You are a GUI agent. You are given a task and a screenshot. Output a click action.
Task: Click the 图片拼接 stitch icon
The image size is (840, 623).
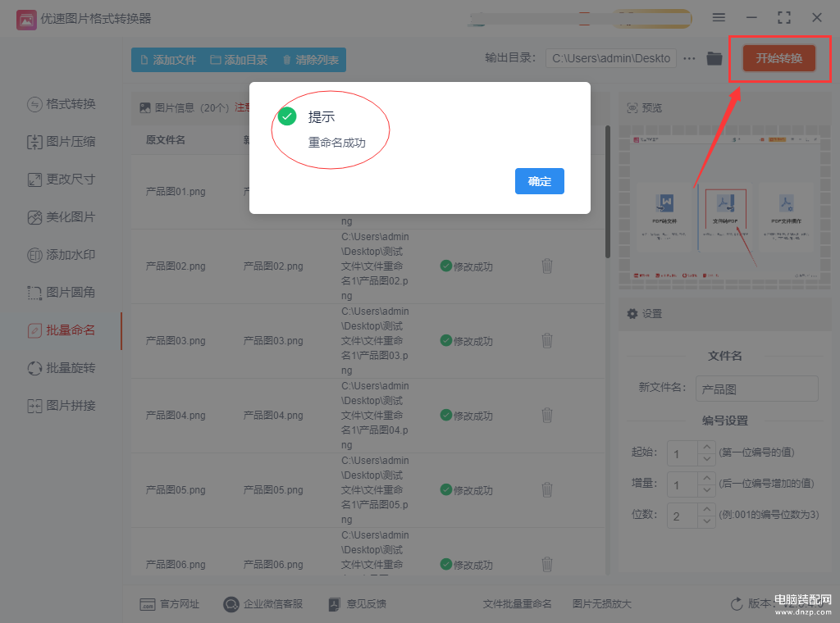click(x=34, y=407)
